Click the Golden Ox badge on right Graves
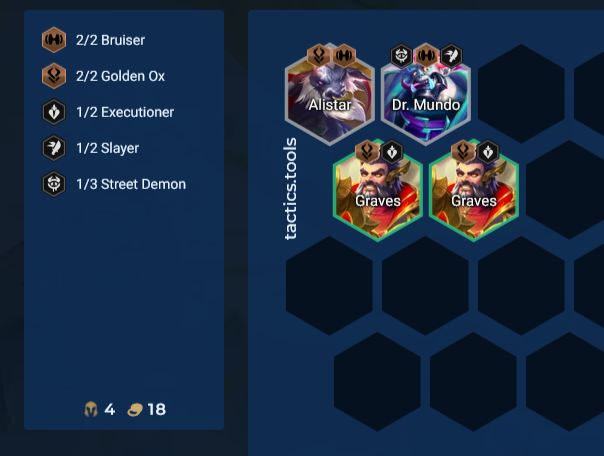 (463, 151)
